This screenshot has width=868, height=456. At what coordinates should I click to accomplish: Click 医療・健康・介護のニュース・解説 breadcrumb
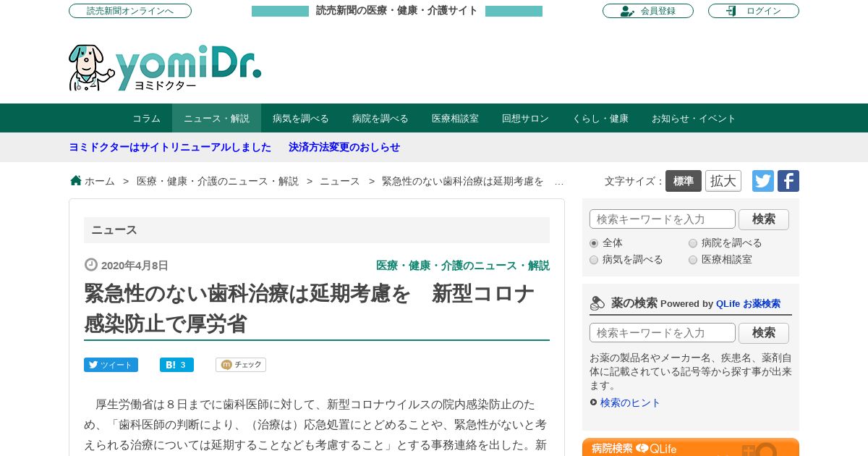(218, 181)
